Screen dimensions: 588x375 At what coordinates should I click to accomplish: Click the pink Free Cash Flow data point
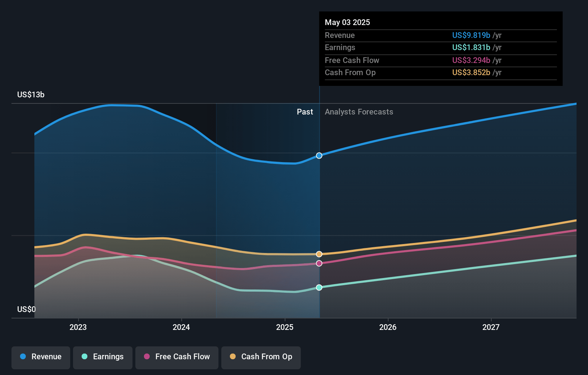(x=319, y=263)
